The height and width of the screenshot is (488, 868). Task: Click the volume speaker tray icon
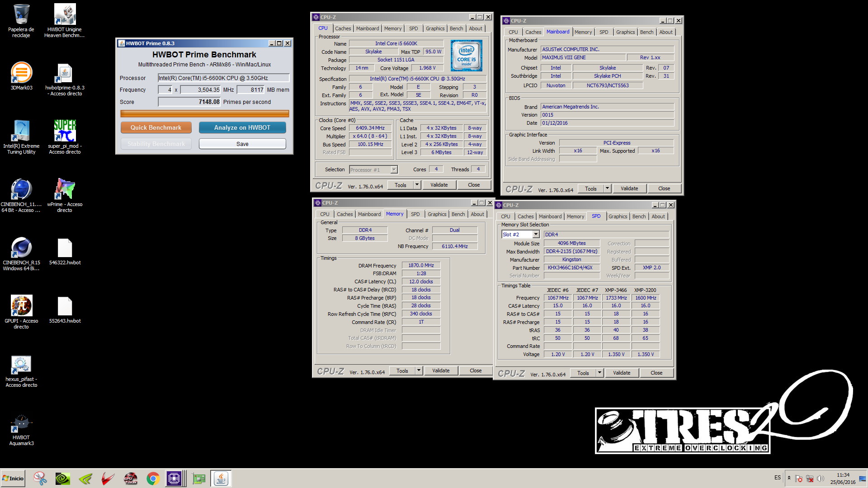(820, 479)
